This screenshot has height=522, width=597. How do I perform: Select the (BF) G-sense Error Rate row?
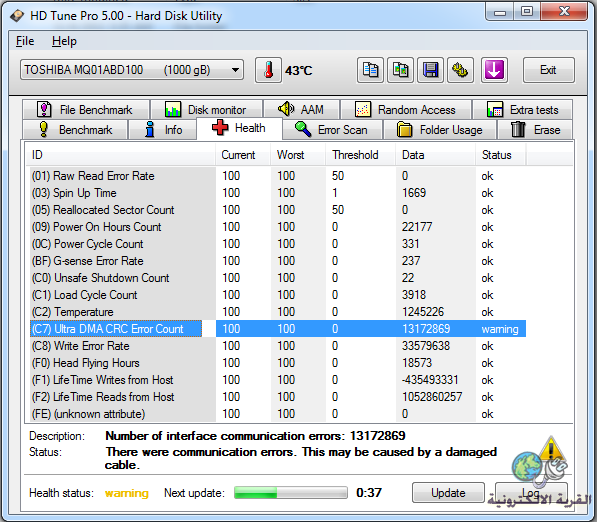click(278, 261)
